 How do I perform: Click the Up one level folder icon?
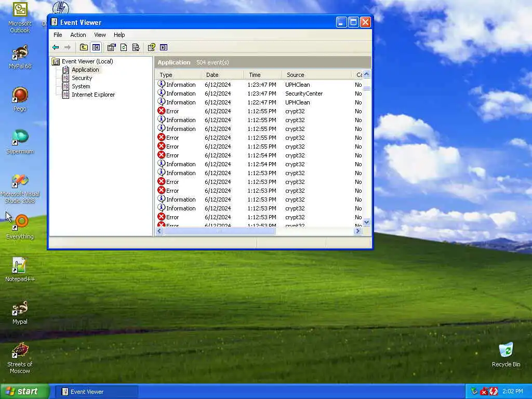point(84,47)
